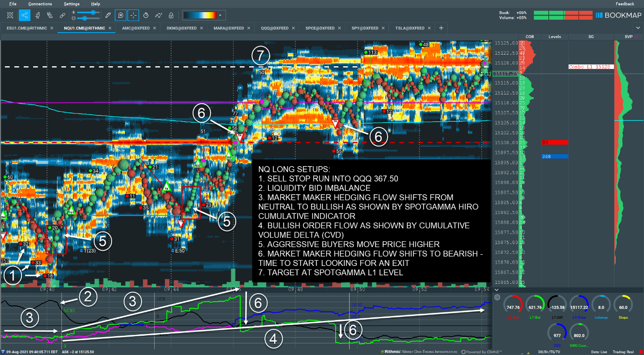Image resolution: width=644 pixels, height=355 pixels.
Task: Click the stacked layers toolbar icon
Action: [x=50, y=15]
